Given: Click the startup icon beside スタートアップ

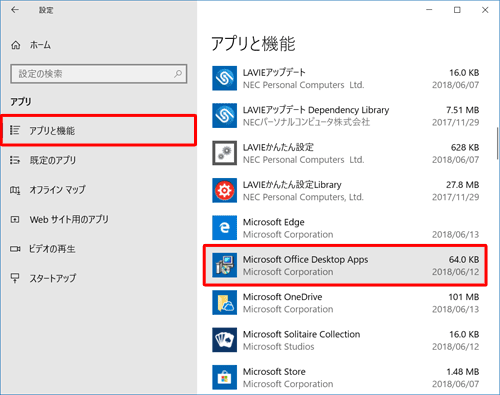Looking at the screenshot, I should (15, 278).
